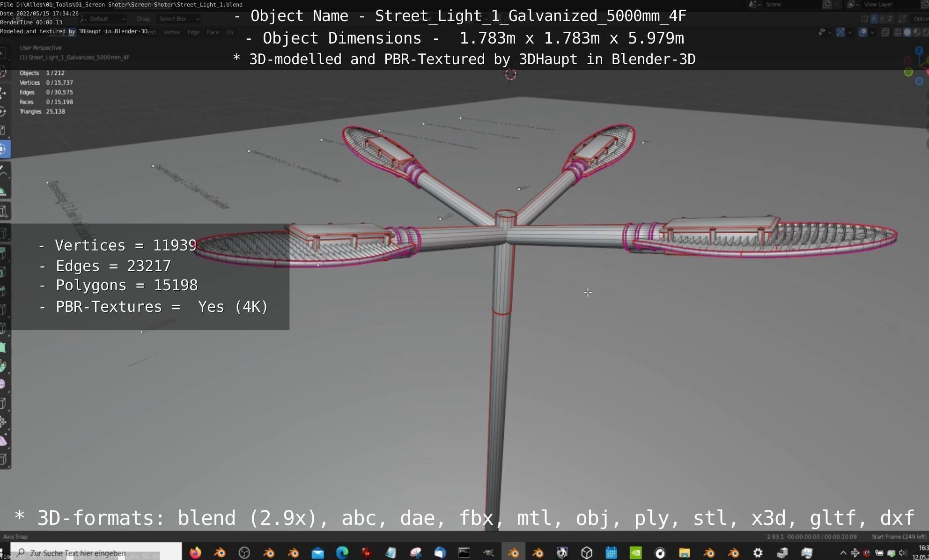
Task: Open File Explorer from the taskbar
Action: click(x=685, y=553)
